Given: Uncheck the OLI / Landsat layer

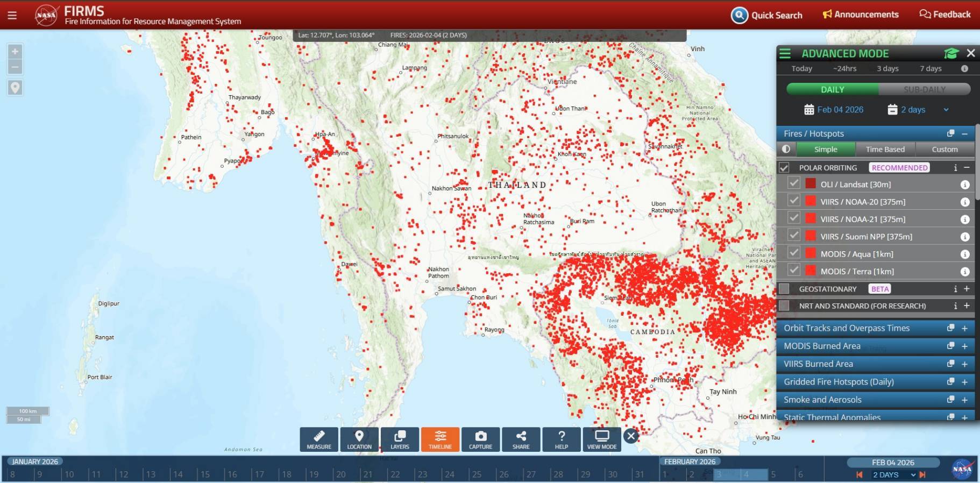Looking at the screenshot, I should pos(794,183).
